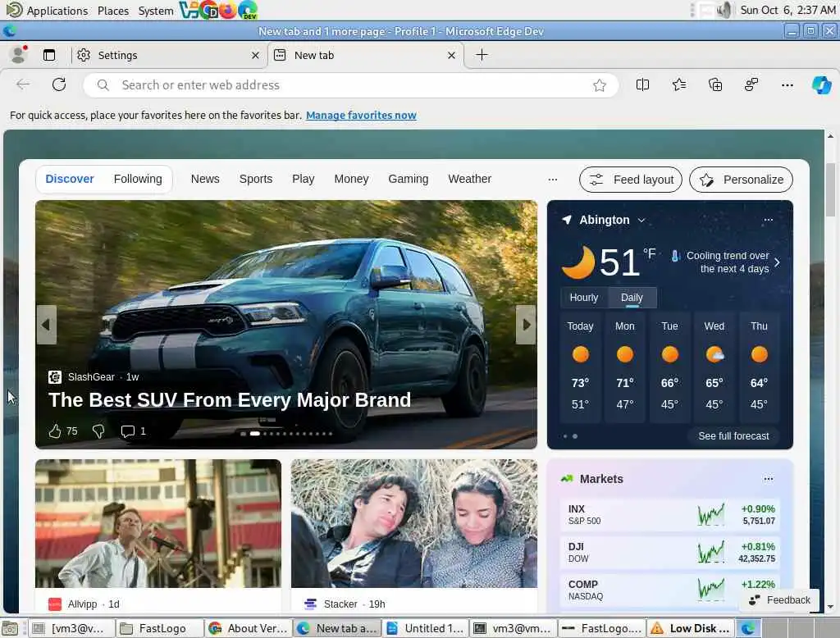Expand the Abington location dropdown
The width and height of the screenshot is (840, 638).
(x=641, y=220)
